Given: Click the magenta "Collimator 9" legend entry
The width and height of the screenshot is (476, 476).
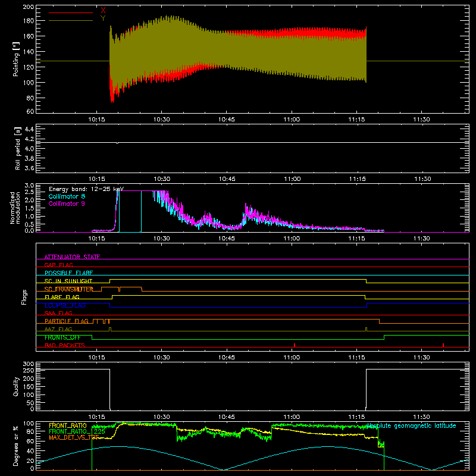Looking at the screenshot, I should click(x=67, y=203).
